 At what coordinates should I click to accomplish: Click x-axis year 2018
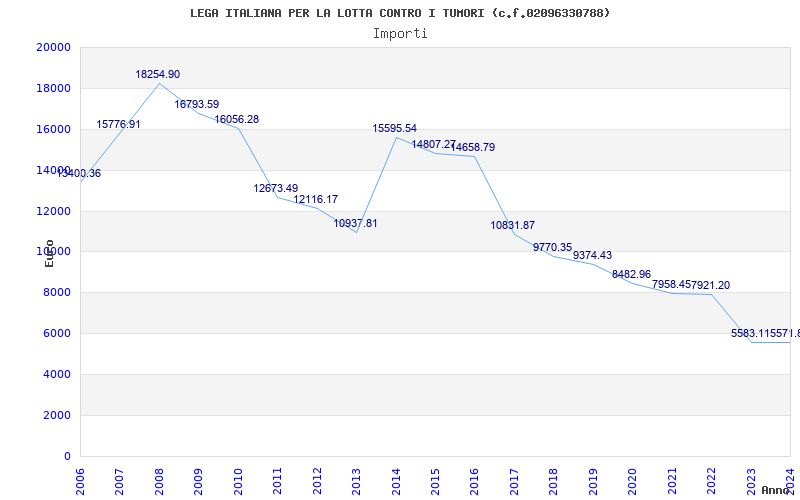click(x=554, y=481)
